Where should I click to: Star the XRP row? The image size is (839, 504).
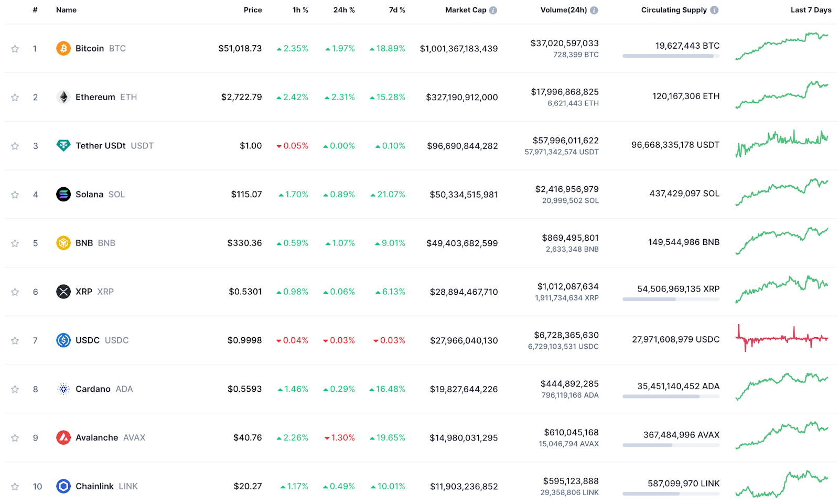(15, 292)
